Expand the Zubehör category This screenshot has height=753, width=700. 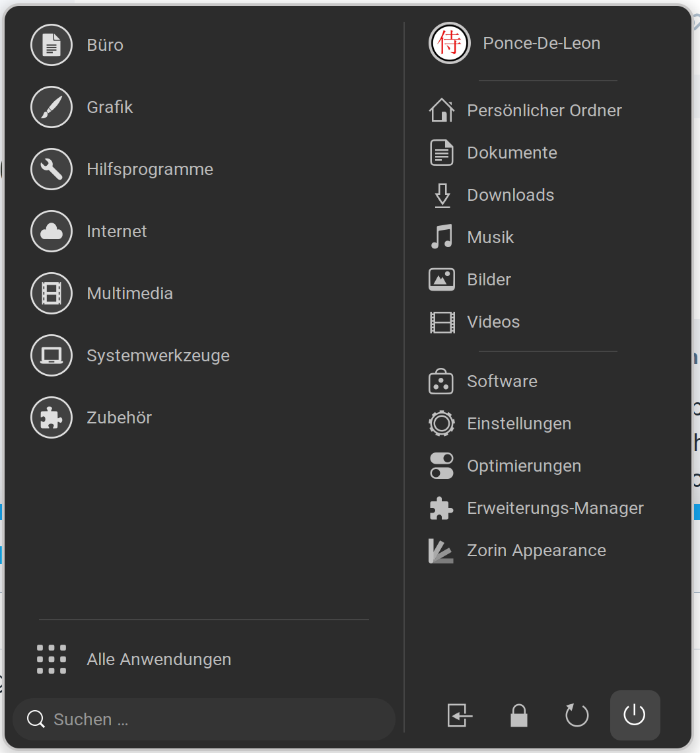(x=119, y=417)
